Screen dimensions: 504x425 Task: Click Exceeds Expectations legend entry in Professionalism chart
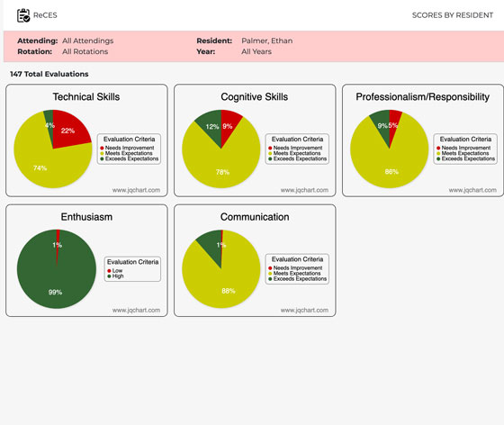click(465, 158)
